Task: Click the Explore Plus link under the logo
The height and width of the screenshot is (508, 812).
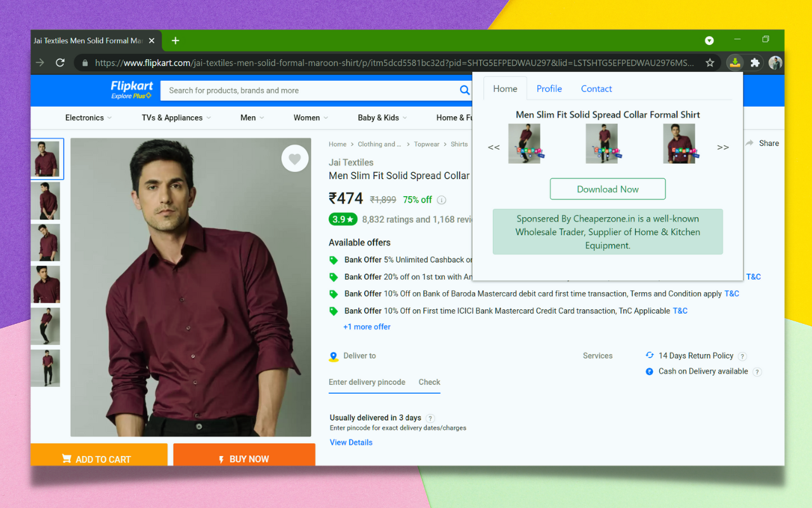Action: (x=131, y=96)
